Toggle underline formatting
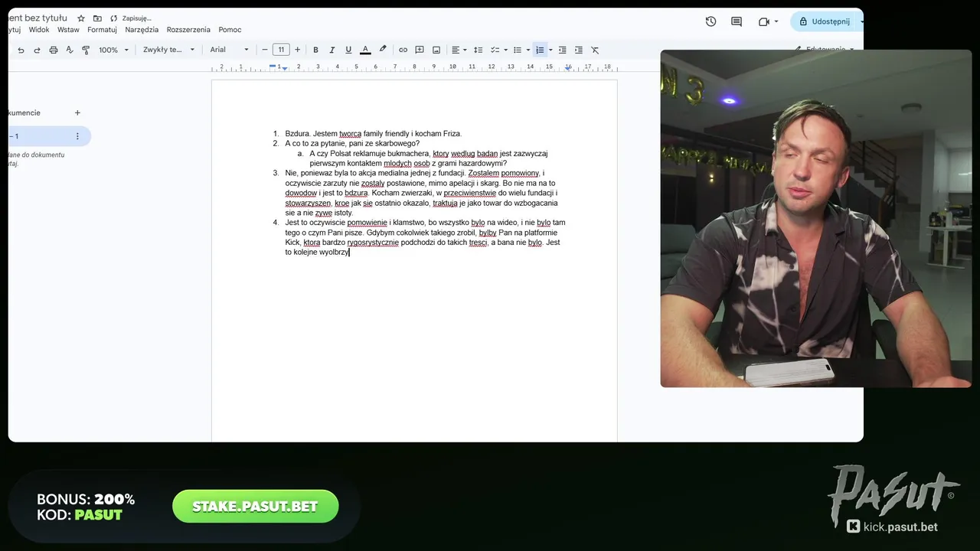The image size is (980, 551). tap(348, 50)
